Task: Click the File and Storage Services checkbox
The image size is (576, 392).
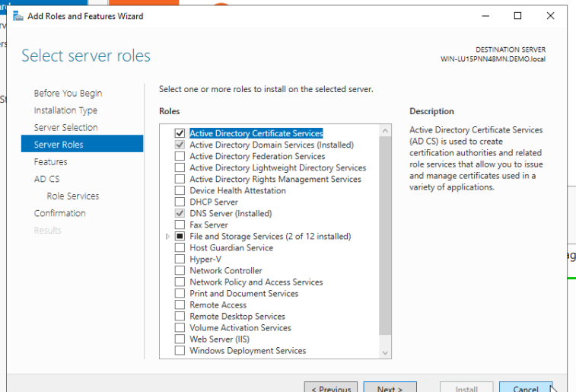Action: coord(180,236)
